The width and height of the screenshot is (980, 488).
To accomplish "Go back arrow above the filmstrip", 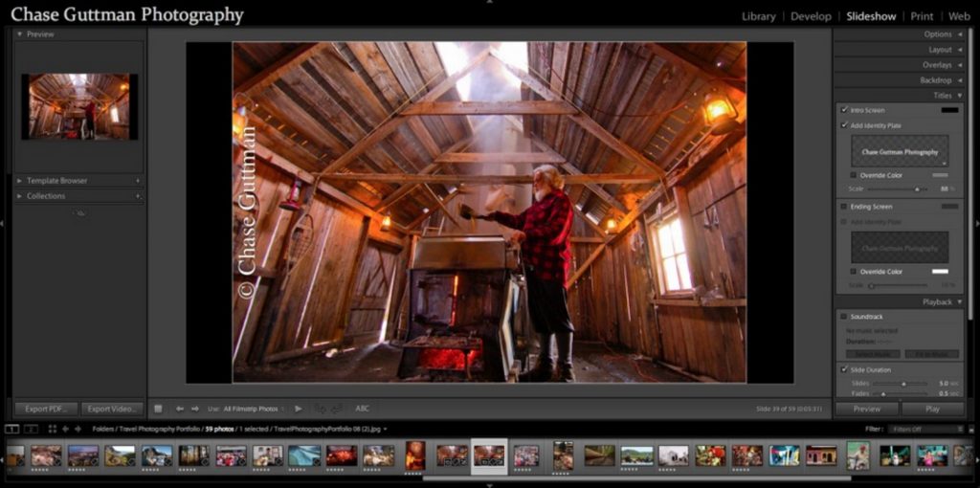I will click(65, 429).
